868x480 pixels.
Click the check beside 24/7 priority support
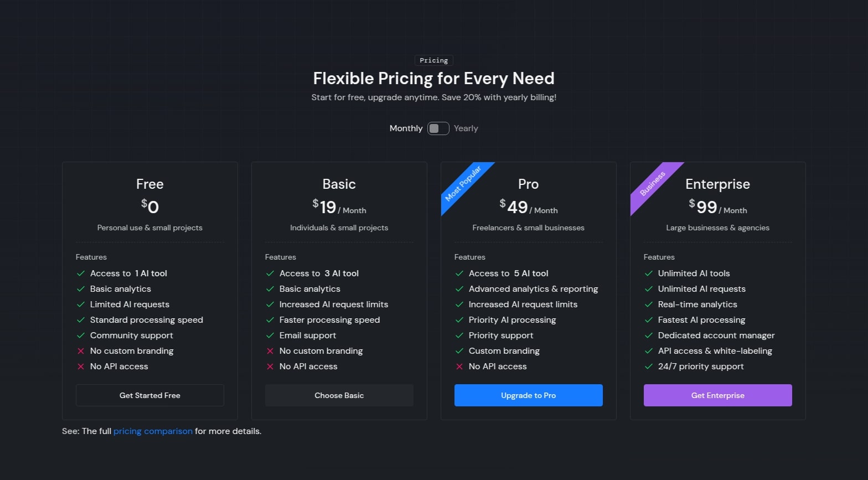[x=649, y=367]
